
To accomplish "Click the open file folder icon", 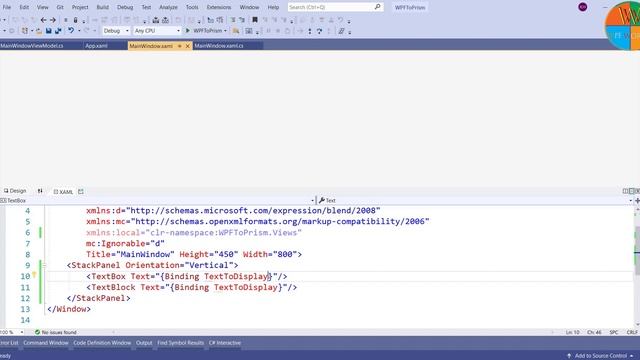I will [39, 31].
